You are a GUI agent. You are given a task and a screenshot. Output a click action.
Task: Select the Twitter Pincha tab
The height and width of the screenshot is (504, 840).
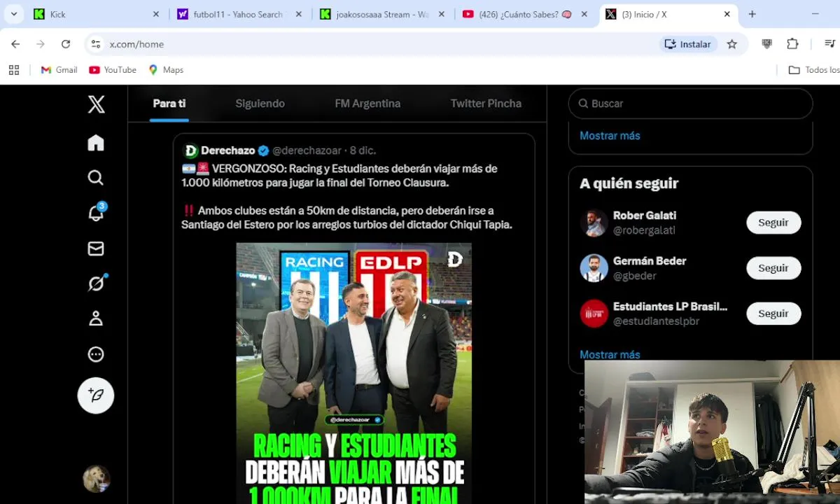click(486, 104)
